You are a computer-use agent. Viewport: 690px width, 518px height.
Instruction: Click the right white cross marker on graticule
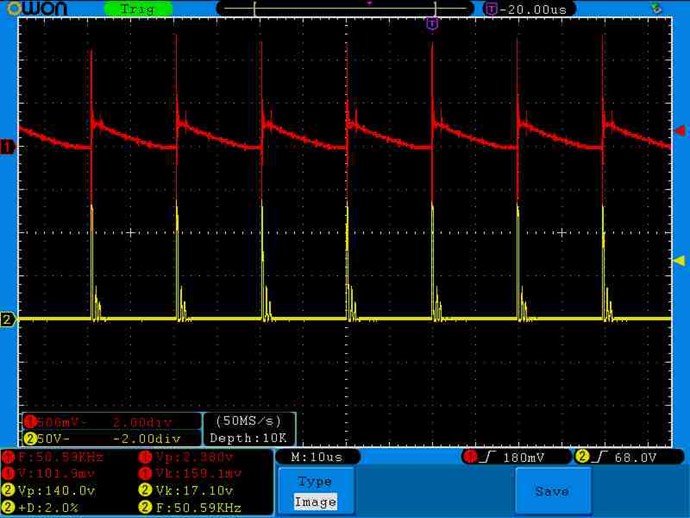tap(562, 232)
